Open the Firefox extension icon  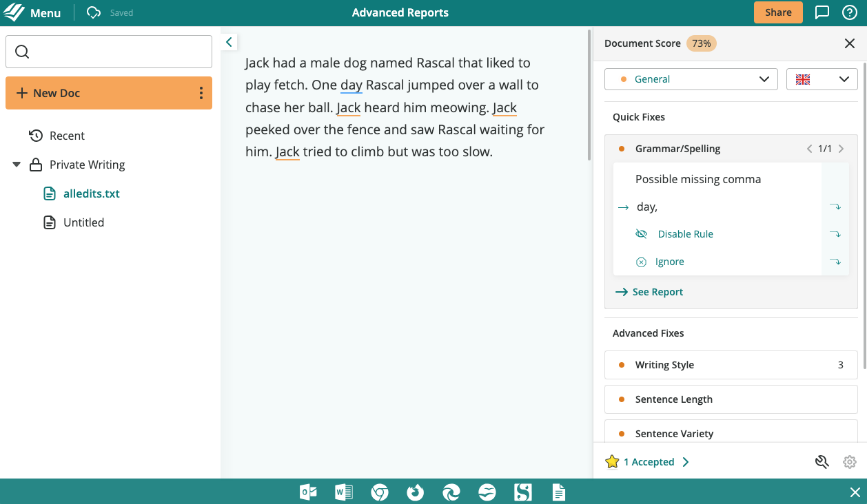[416, 492]
